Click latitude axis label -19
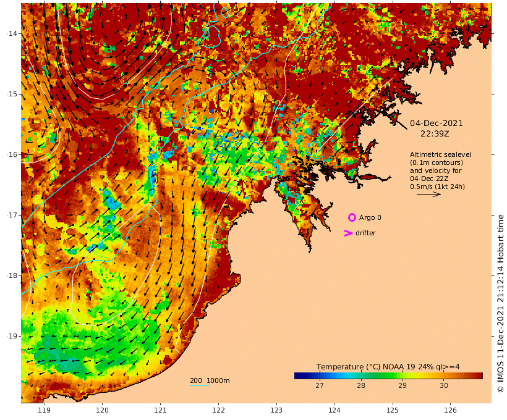507x420 pixels. pos(12,336)
